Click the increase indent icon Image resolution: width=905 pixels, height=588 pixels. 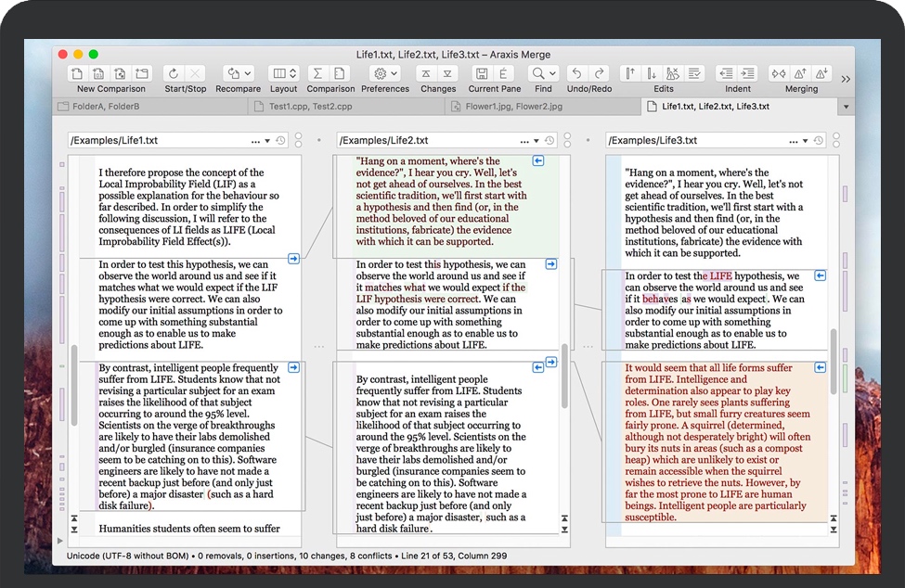pos(749,73)
